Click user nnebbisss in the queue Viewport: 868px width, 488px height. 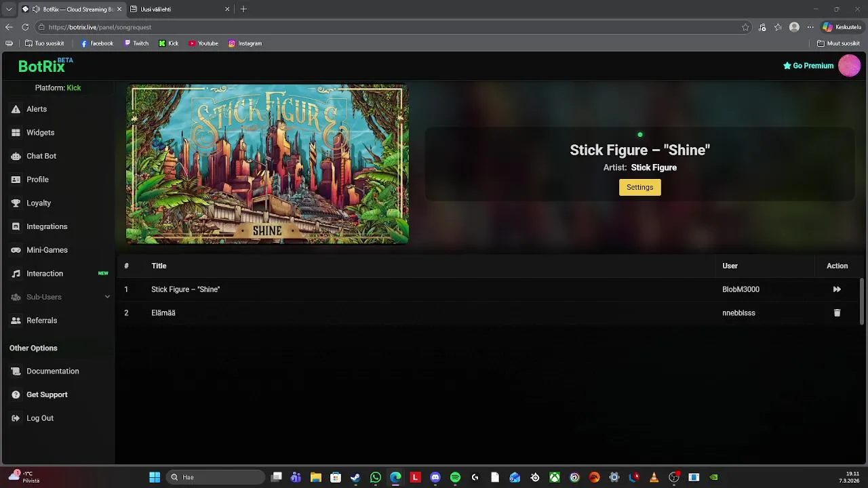coord(738,313)
